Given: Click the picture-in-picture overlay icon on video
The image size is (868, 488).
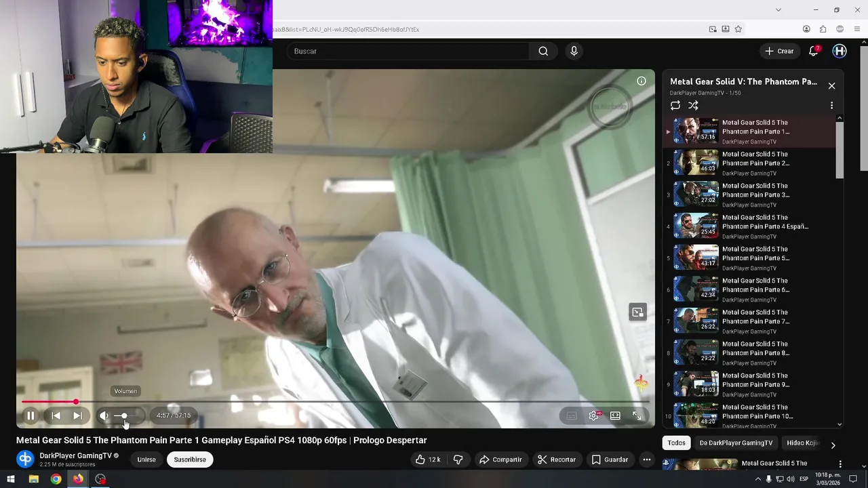Looking at the screenshot, I should pyautogui.click(x=637, y=312).
